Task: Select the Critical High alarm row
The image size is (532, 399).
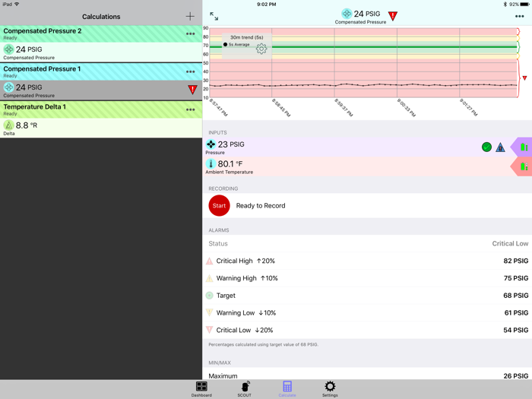Action: [367, 261]
